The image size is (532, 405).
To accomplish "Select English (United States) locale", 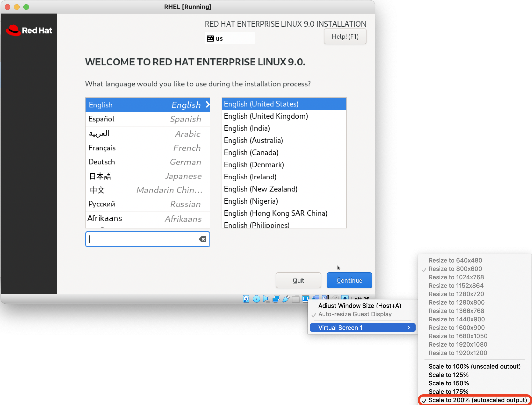I will [284, 104].
